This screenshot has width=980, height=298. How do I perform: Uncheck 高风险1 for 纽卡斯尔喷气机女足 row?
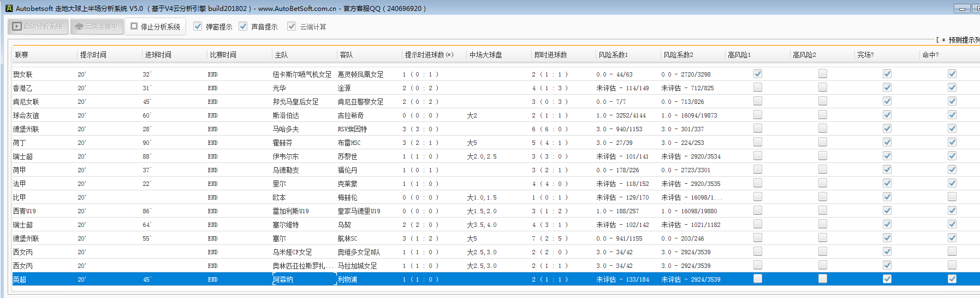point(758,74)
